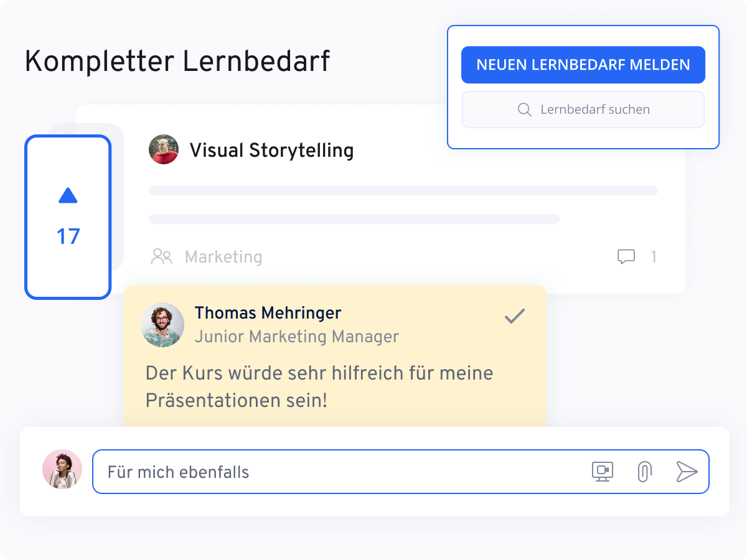Viewport: 747px width, 560px height.
Task: Click Thomas Mehringer's name
Action: [268, 313]
